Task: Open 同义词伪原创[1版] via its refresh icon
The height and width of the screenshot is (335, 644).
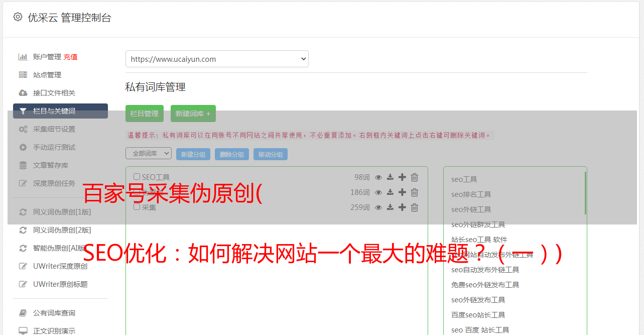Action: pos(23,212)
